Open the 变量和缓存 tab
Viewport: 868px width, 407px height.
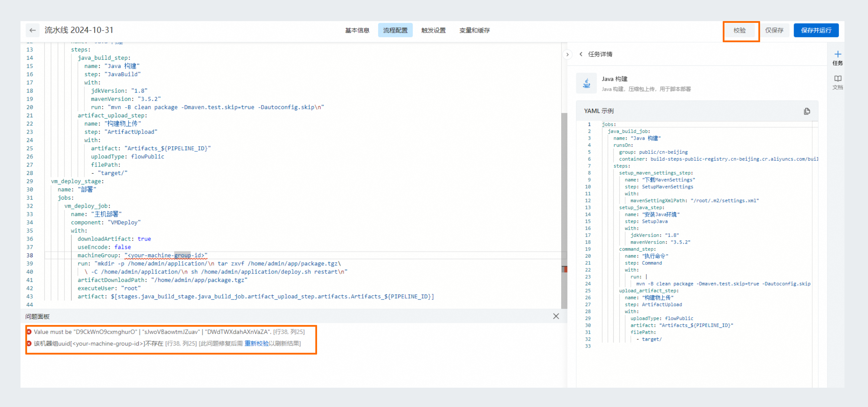[x=474, y=30]
